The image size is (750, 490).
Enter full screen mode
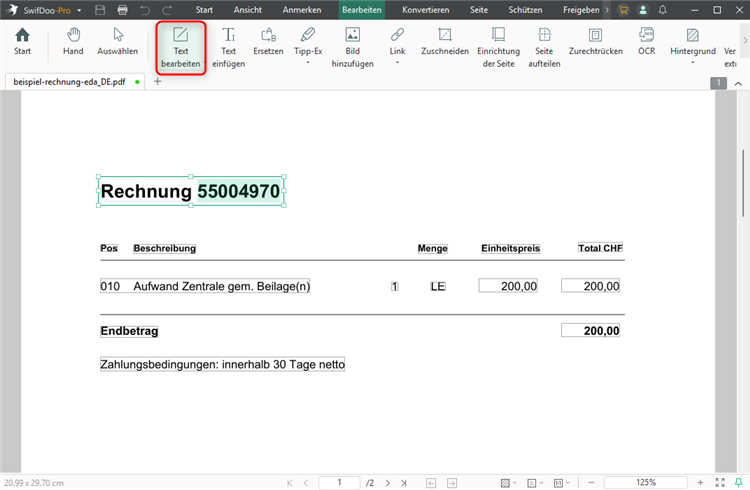720,482
